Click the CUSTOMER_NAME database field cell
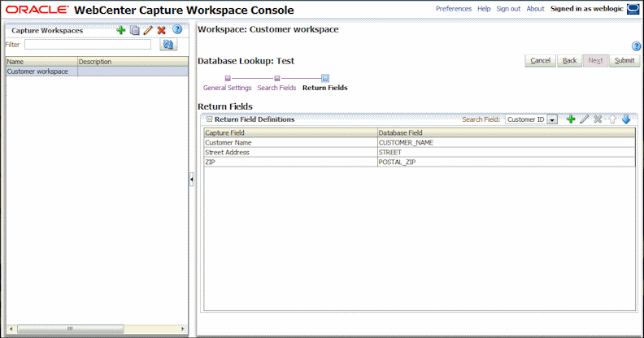This screenshot has height=338, width=644. [507, 143]
